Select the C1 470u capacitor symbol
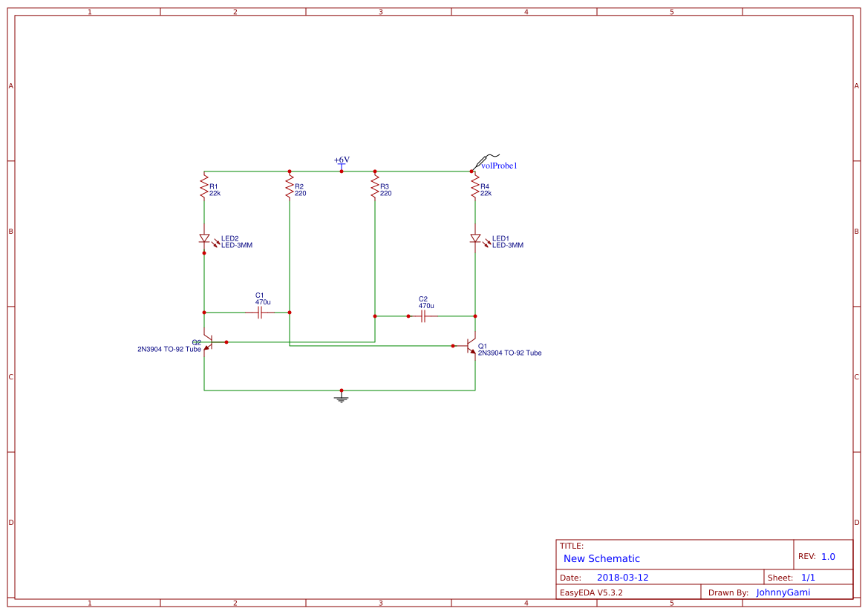868x614 pixels. coord(260,313)
